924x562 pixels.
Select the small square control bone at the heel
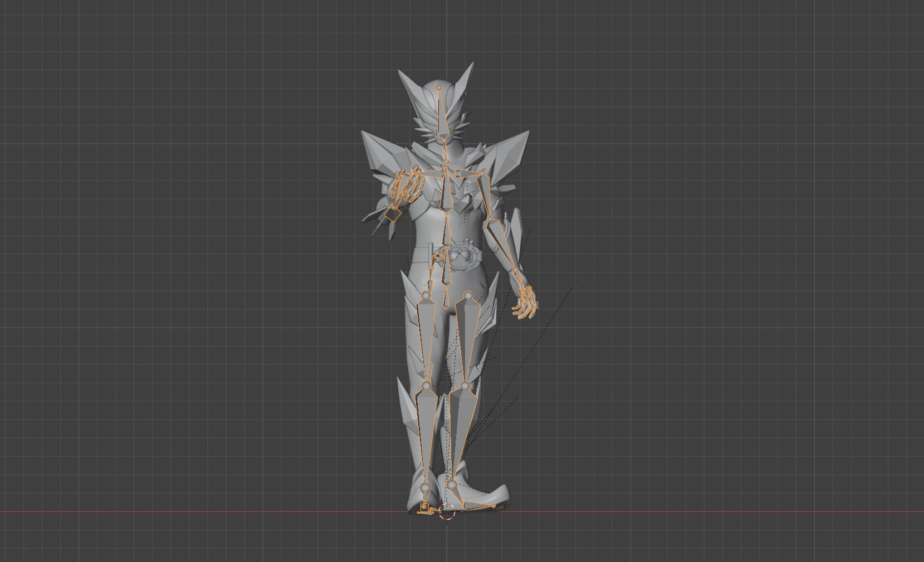point(424,507)
